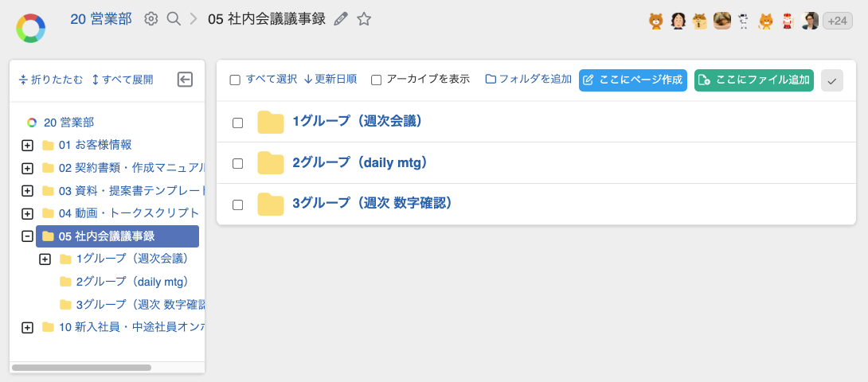868x382 pixels.
Task: Click the checkmark button in toolbar
Action: pyautogui.click(x=831, y=80)
